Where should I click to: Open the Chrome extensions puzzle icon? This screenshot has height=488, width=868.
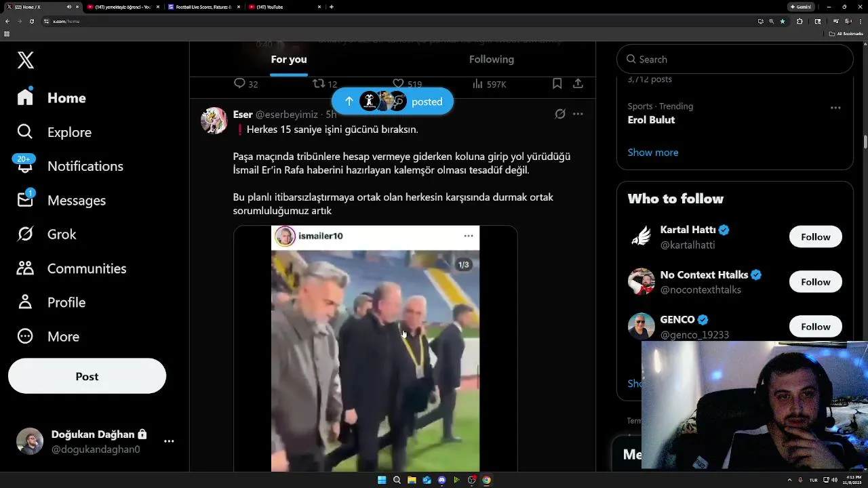[x=800, y=21]
